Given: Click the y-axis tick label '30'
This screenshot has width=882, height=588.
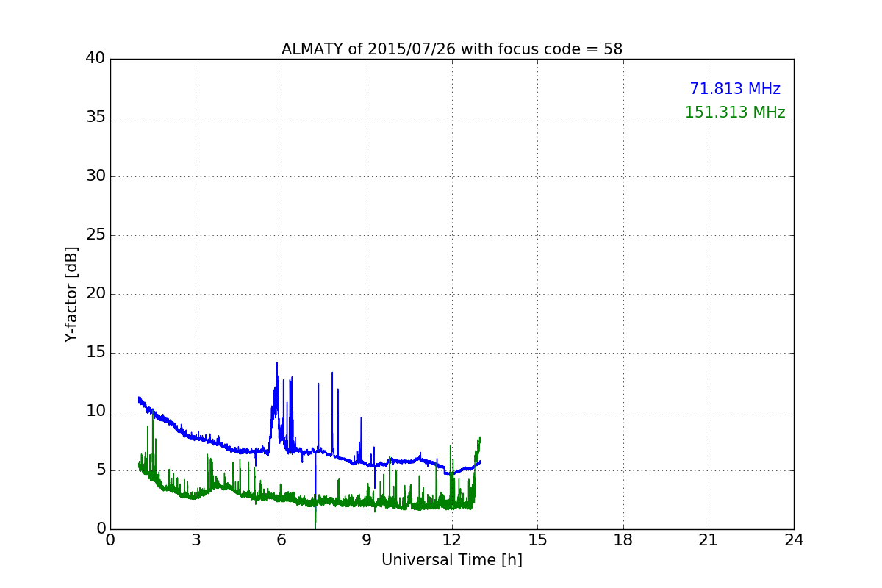Looking at the screenshot, I should (x=96, y=176).
